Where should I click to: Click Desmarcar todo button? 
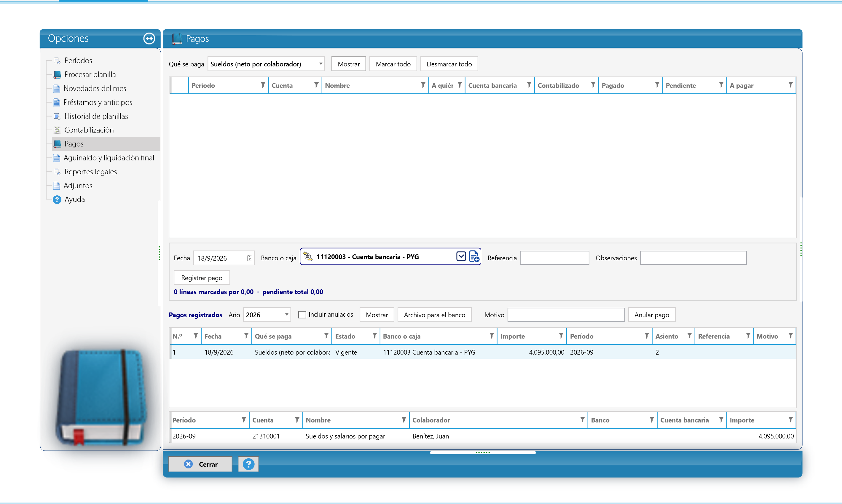(449, 64)
